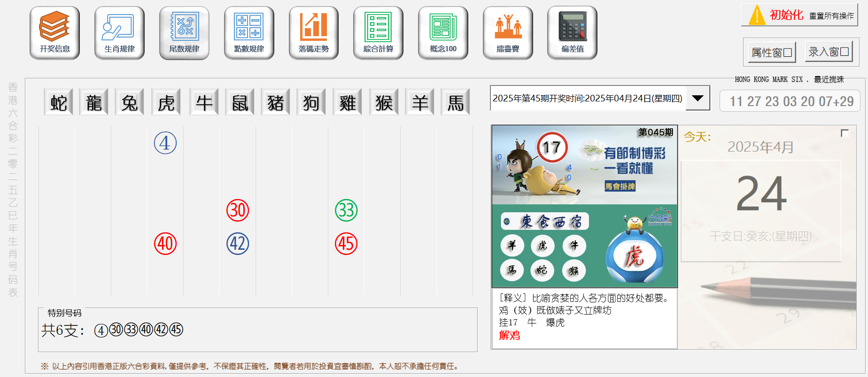Open the 概念100 news icon
The image size is (868, 377).
tap(443, 32)
